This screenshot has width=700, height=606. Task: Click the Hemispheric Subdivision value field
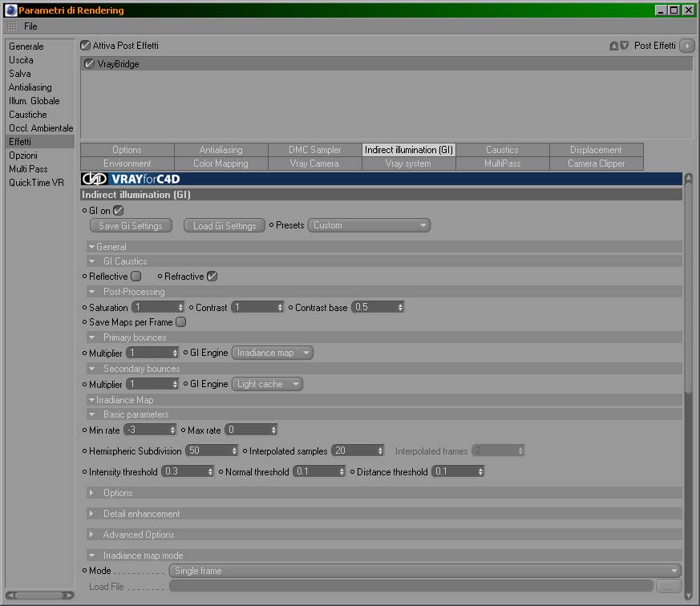click(212, 450)
